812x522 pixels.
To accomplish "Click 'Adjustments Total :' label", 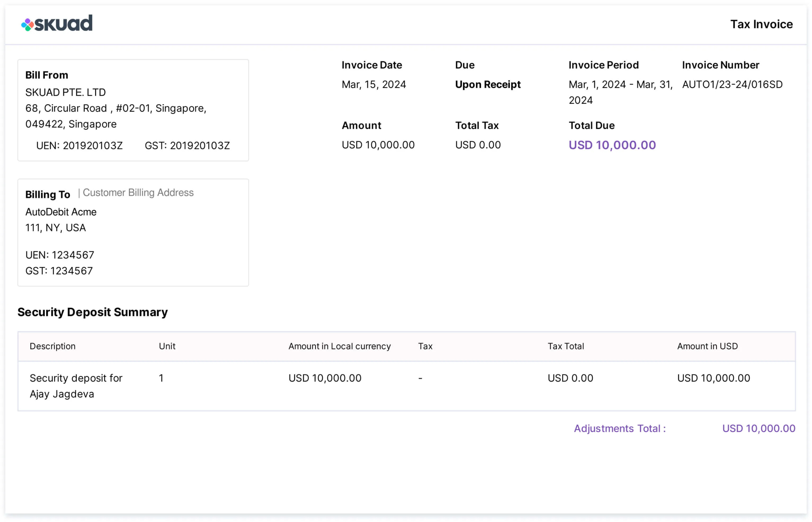I will click(x=619, y=428).
